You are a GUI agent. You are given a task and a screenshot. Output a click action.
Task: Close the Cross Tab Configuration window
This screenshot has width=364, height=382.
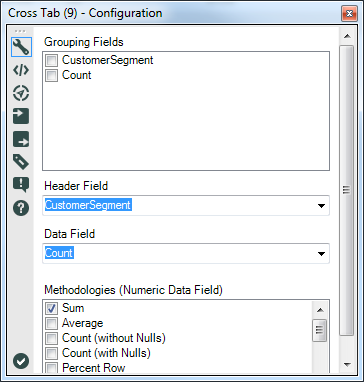tap(349, 14)
